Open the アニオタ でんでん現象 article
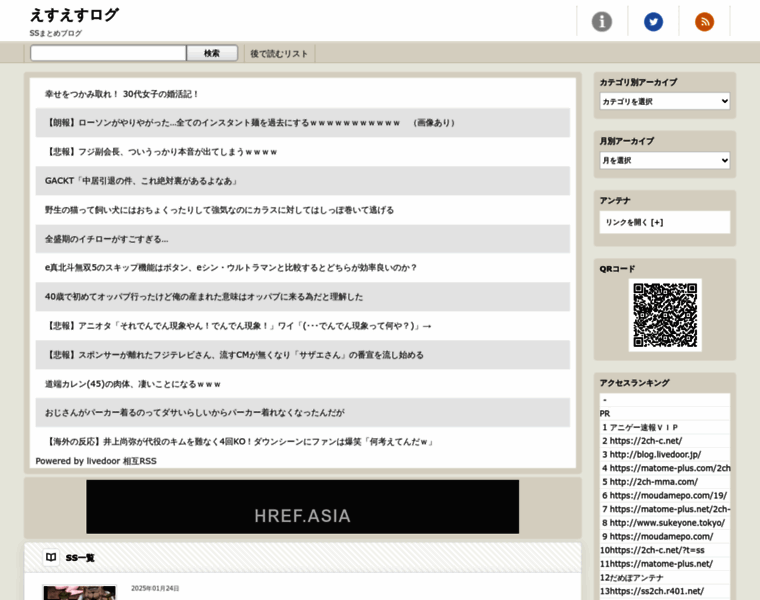Image resolution: width=760 pixels, height=600 pixels. coord(238,326)
